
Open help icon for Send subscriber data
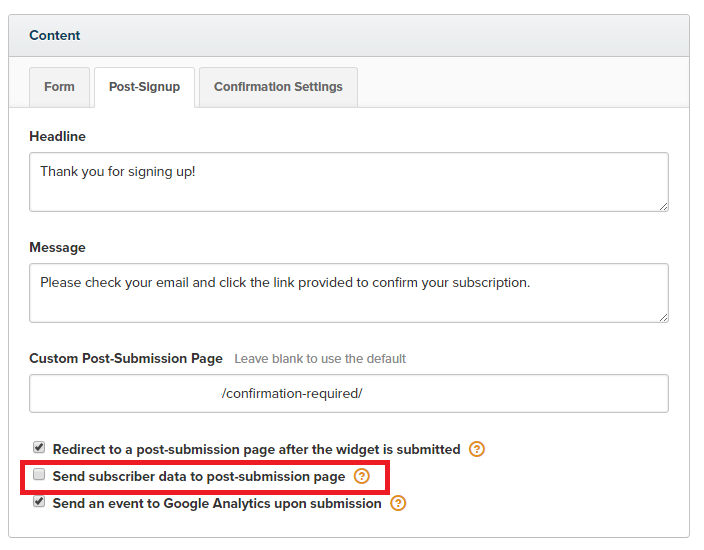point(361,476)
